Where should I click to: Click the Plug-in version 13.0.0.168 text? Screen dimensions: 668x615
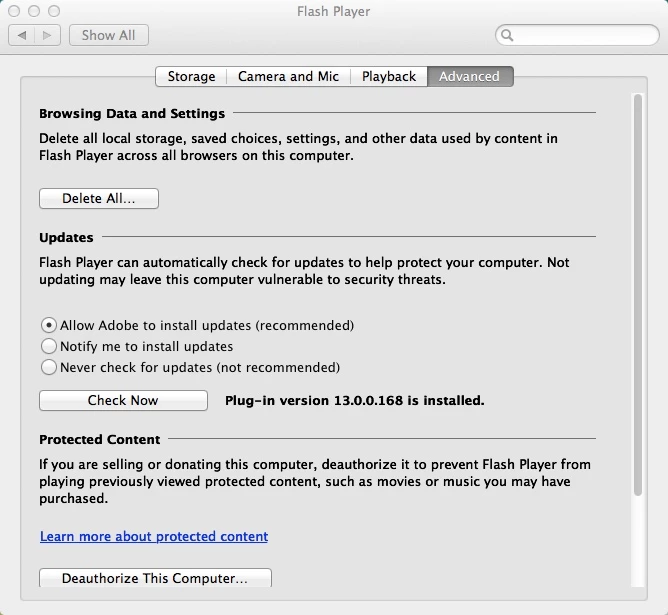(x=354, y=401)
